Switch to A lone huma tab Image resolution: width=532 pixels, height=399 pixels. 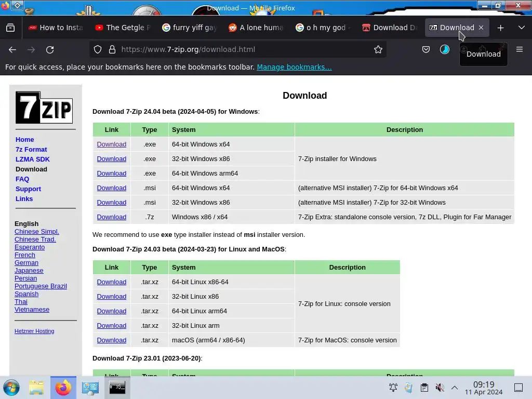pyautogui.click(x=257, y=28)
